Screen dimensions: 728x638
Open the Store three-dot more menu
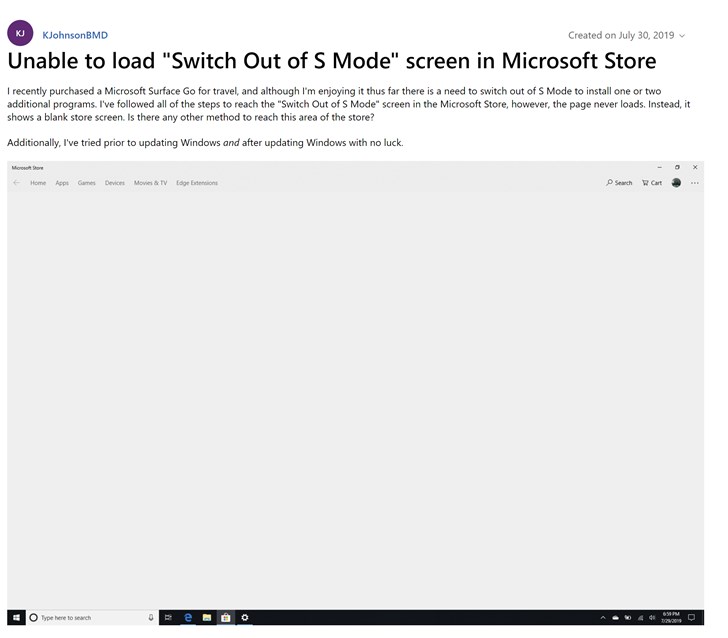tap(695, 183)
